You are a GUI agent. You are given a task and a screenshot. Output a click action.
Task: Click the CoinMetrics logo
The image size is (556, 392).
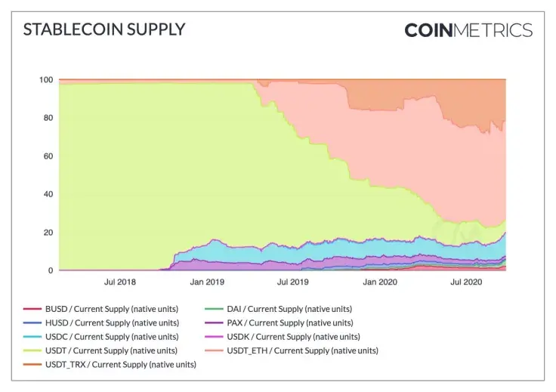point(468,30)
